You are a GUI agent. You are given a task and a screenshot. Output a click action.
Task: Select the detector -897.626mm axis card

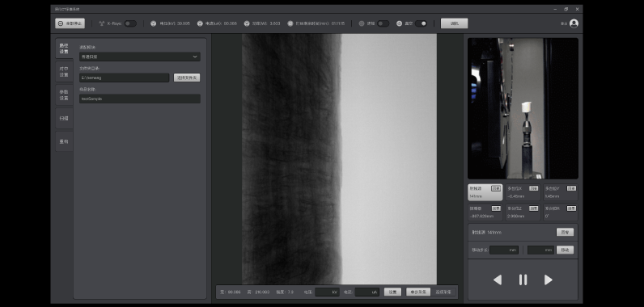pyautogui.click(x=485, y=212)
